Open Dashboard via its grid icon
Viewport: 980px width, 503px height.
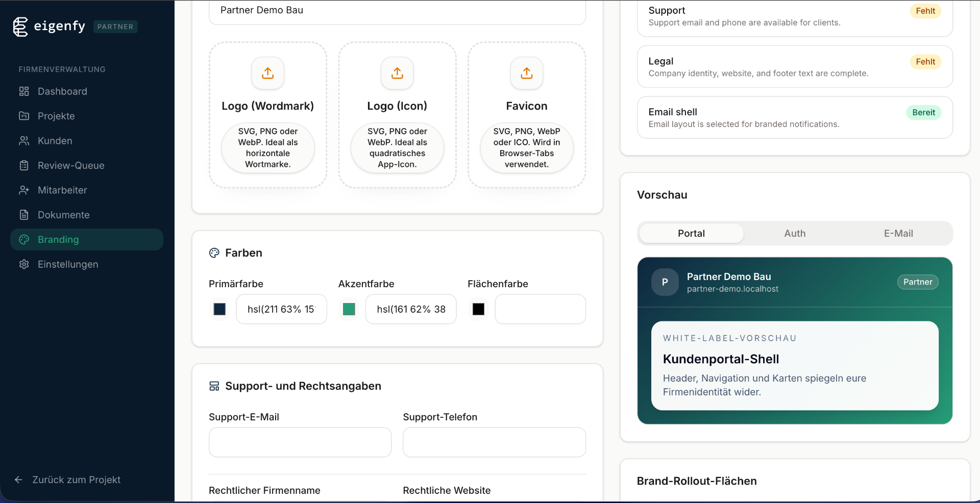[x=24, y=91]
